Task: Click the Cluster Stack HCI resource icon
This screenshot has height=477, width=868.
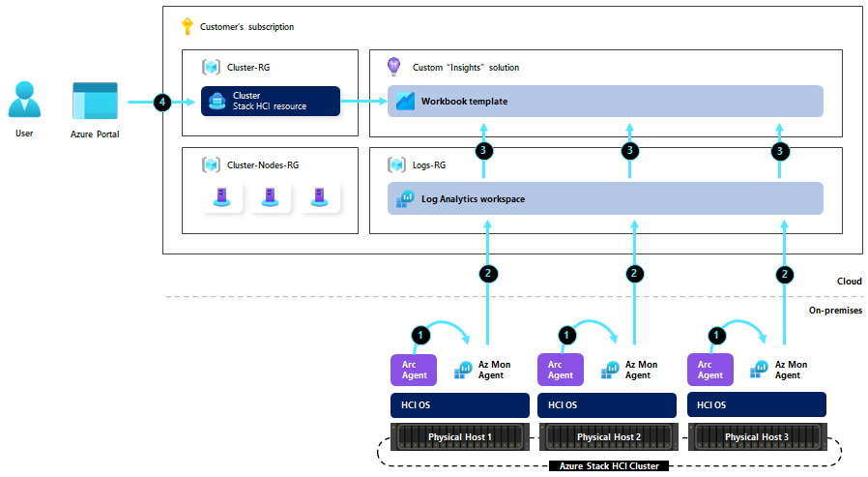Action: tap(217, 101)
